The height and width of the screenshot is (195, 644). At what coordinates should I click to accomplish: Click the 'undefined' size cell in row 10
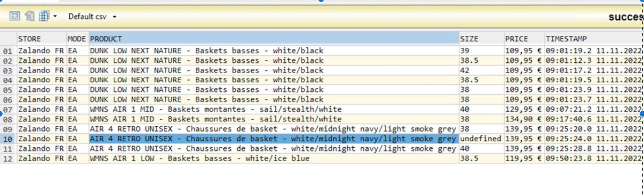coord(481,139)
